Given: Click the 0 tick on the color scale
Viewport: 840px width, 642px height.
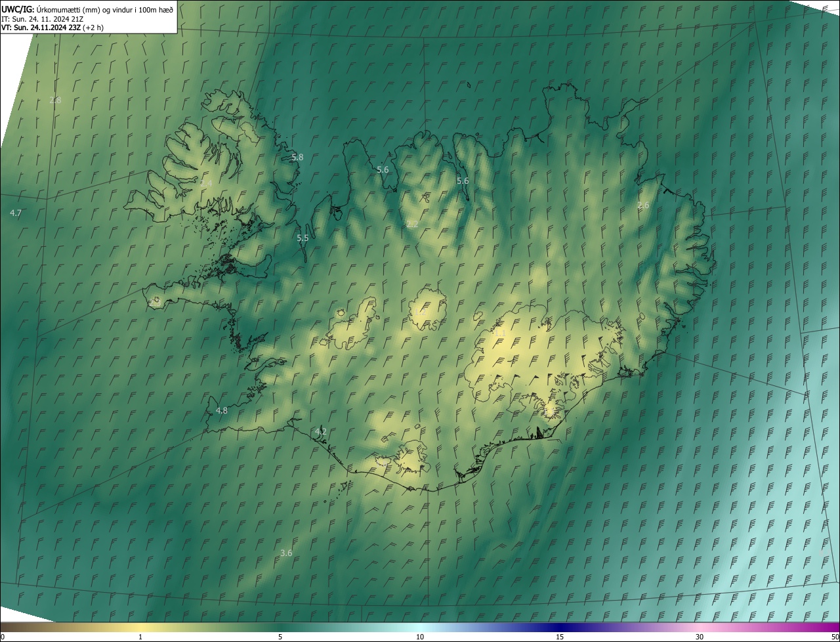Looking at the screenshot, I should point(3,637).
